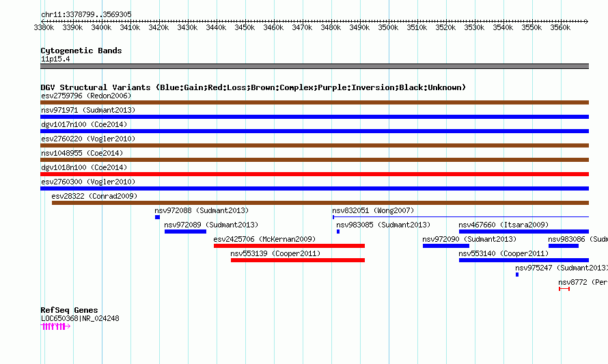The width and height of the screenshot is (608, 364).
Task: Select the 11p15.4 band label
Action: pyautogui.click(x=55, y=59)
